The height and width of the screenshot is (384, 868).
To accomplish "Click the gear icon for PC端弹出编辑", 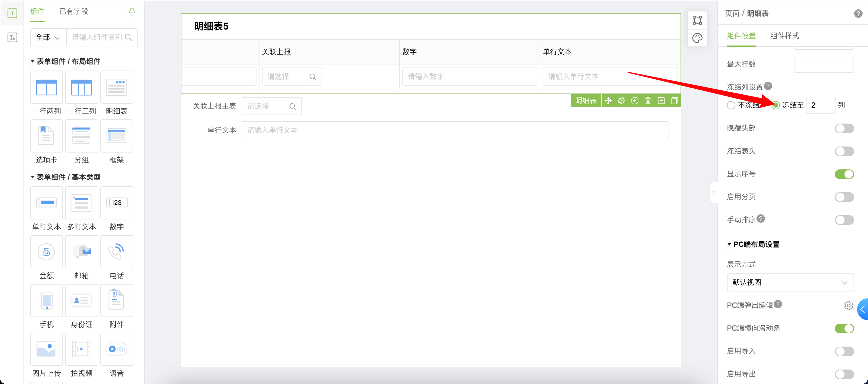I will pyautogui.click(x=848, y=305).
